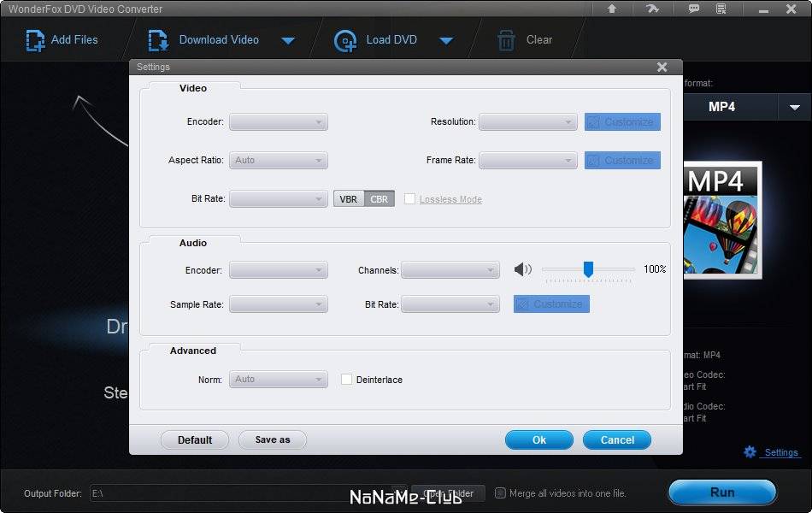
Task: Click the Load DVD label
Action: pos(391,40)
